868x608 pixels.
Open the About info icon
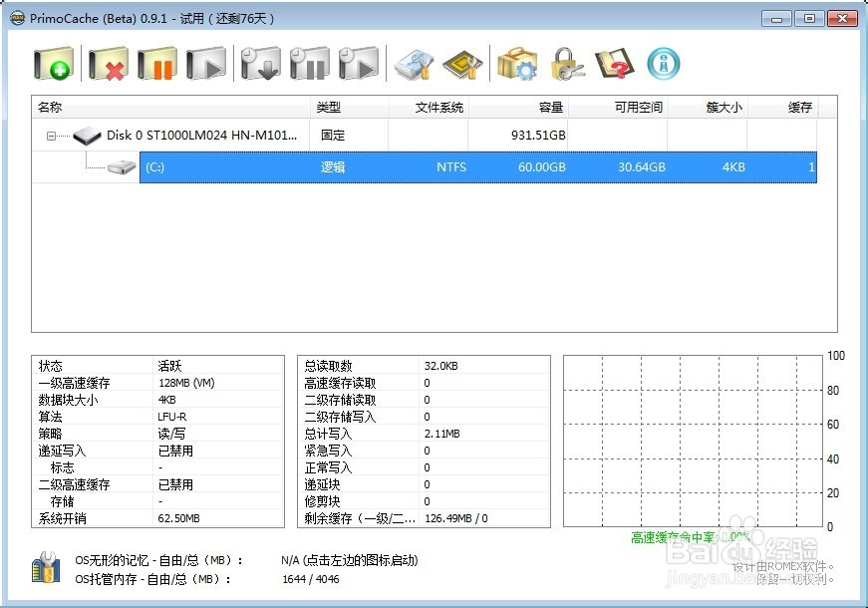(x=663, y=64)
